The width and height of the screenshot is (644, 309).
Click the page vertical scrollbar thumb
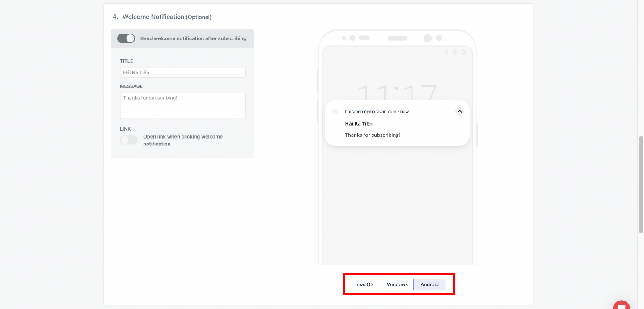point(640,183)
